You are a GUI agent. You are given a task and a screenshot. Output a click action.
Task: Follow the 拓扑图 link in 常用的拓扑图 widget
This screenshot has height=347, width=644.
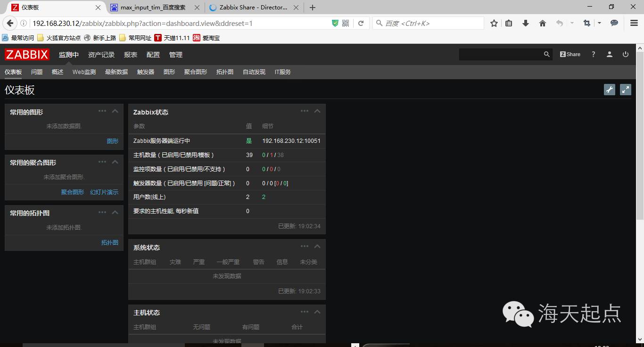click(110, 242)
